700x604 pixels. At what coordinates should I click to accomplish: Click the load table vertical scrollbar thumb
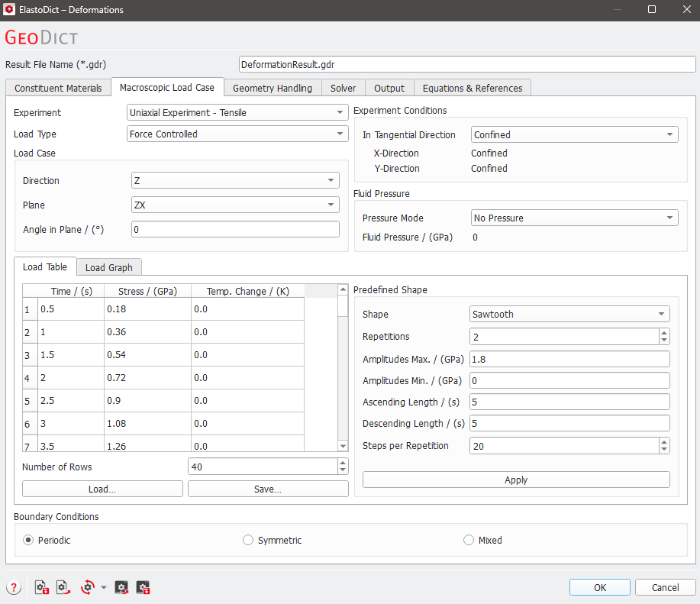(x=343, y=305)
